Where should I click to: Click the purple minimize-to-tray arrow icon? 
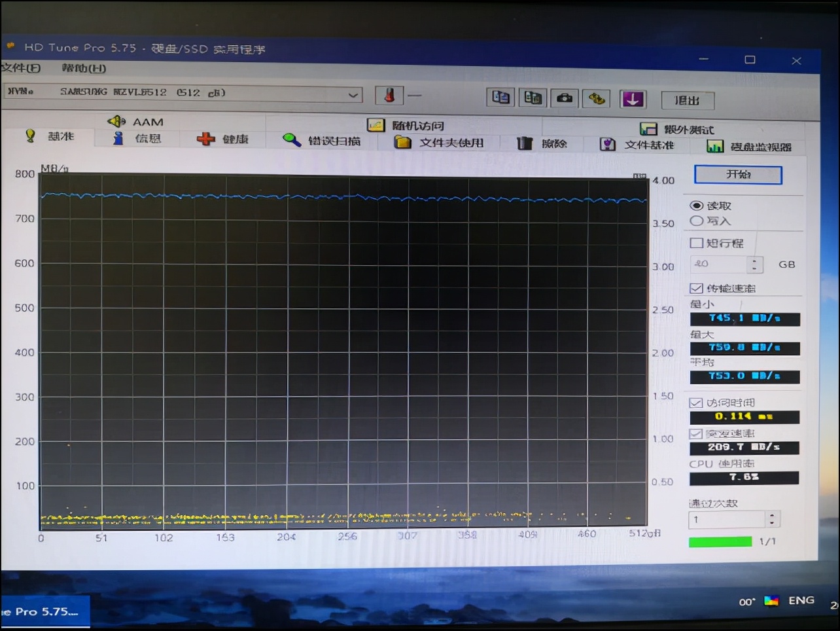[633, 99]
